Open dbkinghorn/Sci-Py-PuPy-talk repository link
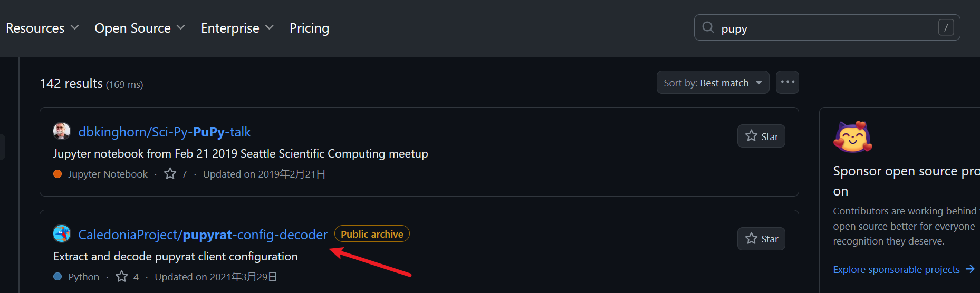 point(165,132)
